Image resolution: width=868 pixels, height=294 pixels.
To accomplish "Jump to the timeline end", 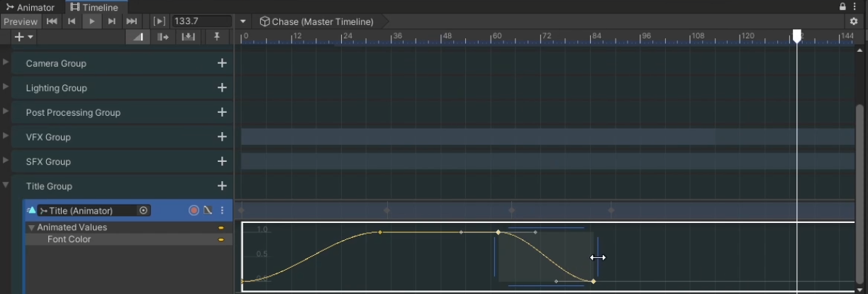I will [x=131, y=22].
